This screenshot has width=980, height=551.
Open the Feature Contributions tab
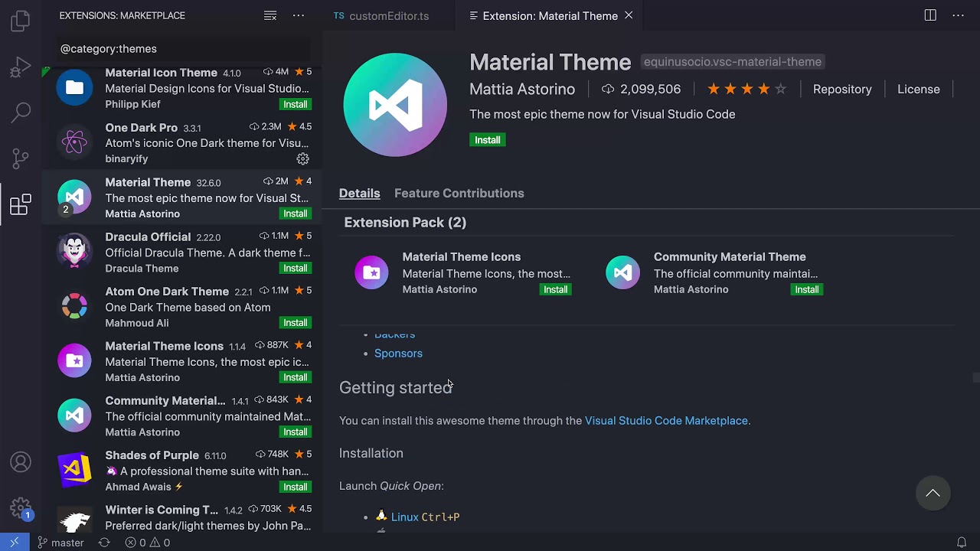(x=459, y=193)
